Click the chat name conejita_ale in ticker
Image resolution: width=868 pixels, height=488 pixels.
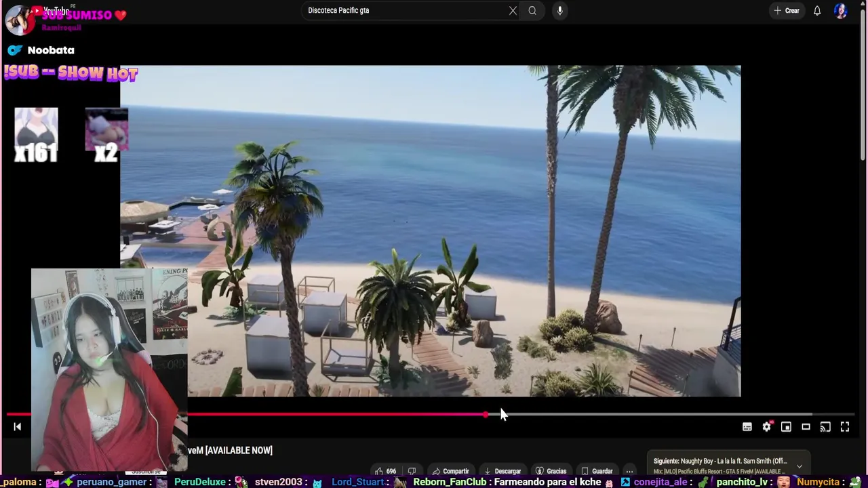[660, 482]
